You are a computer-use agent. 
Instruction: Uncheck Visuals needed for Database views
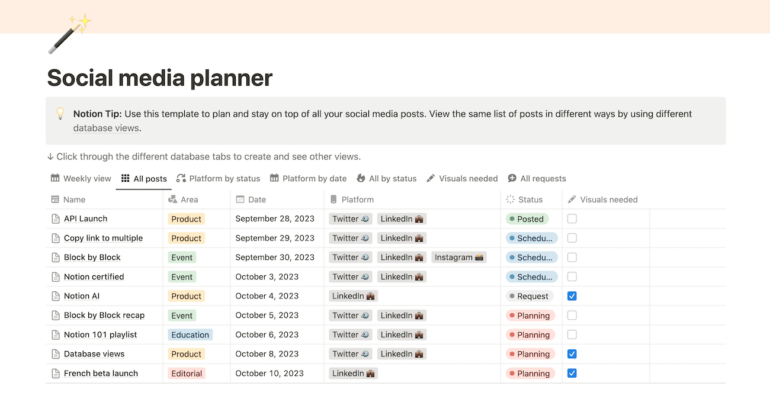click(x=572, y=354)
